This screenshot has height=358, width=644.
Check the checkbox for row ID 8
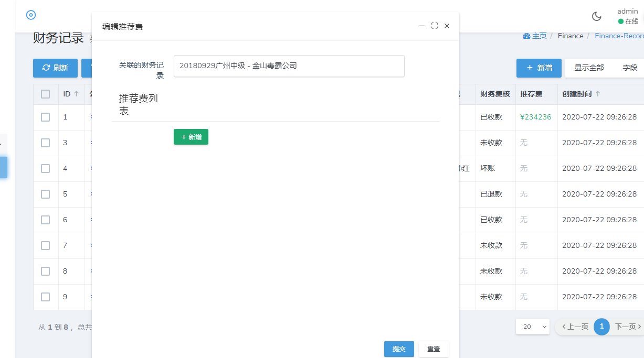click(46, 272)
